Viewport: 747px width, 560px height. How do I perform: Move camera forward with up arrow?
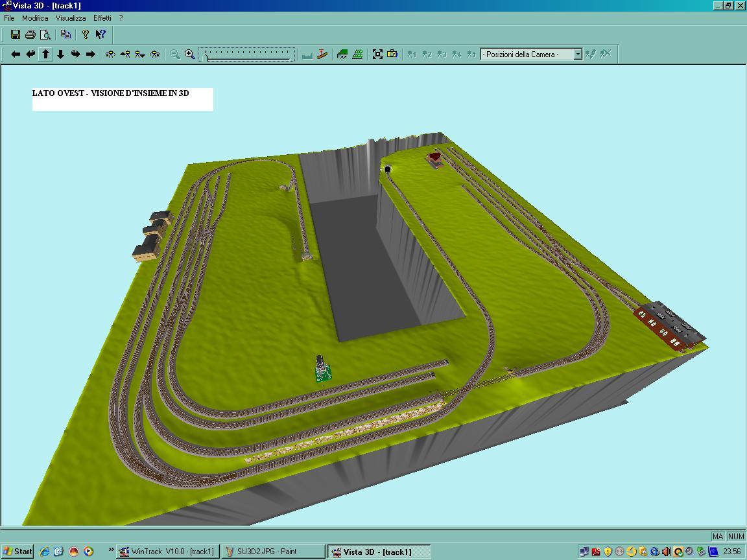46,54
